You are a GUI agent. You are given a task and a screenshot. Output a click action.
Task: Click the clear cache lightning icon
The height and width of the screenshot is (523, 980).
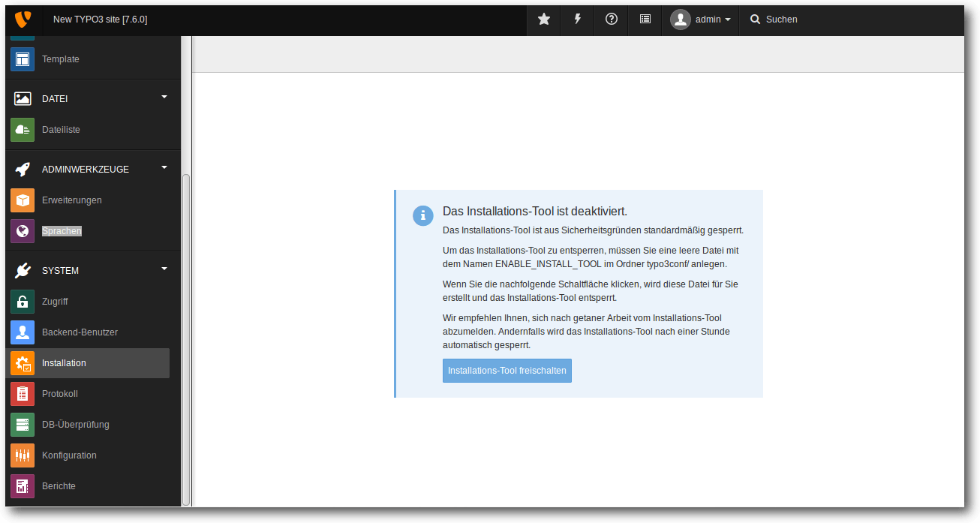578,20
